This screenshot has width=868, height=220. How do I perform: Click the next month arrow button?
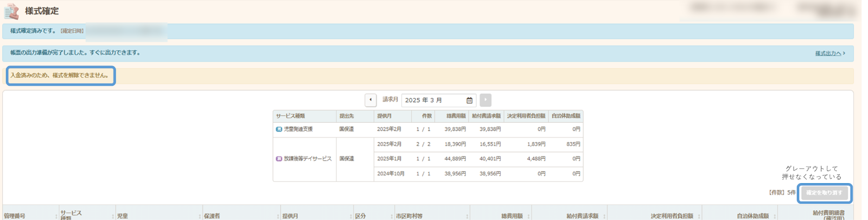[486, 100]
